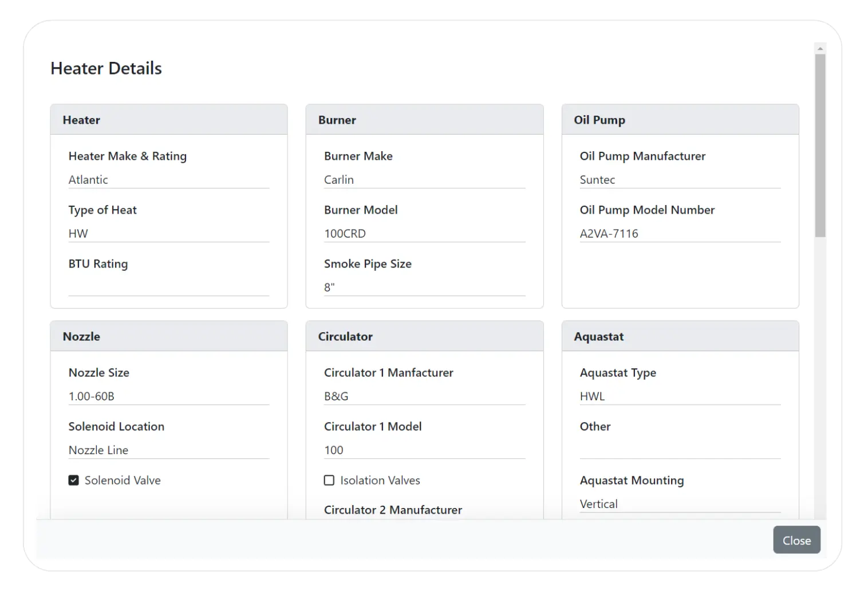Edit the Smoke Pipe Size value
The width and height of the screenshot is (868, 591).
(x=424, y=286)
